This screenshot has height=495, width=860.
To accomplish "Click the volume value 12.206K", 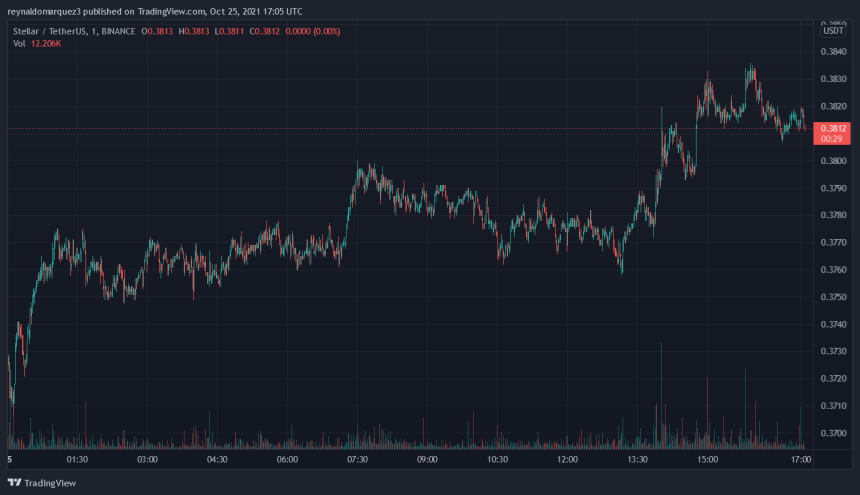I will (x=46, y=42).
